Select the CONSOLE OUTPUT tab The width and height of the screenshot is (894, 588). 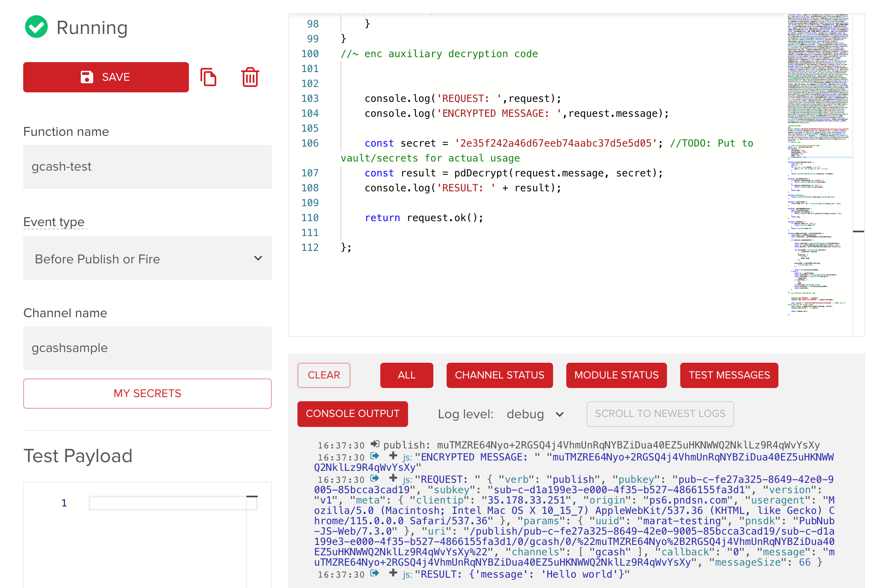coord(353,414)
